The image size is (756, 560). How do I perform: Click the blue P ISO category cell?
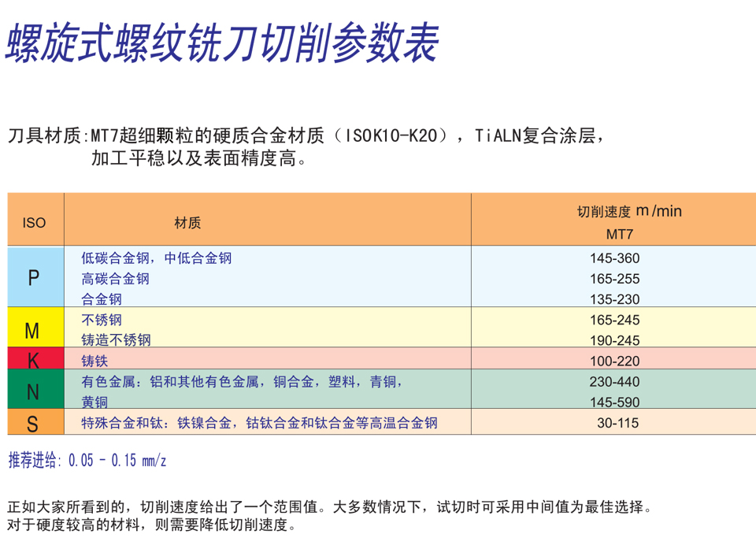pyautogui.click(x=34, y=277)
